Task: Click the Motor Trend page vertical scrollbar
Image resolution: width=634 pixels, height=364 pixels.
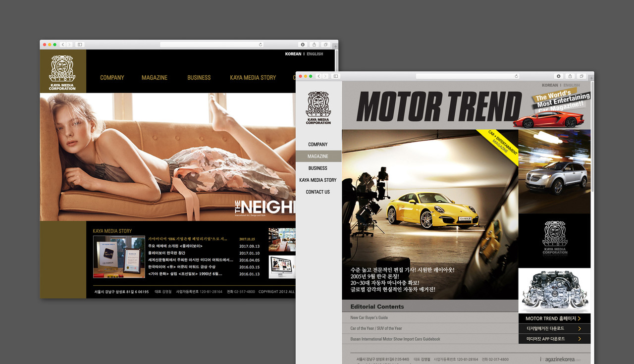Action: pos(592,136)
